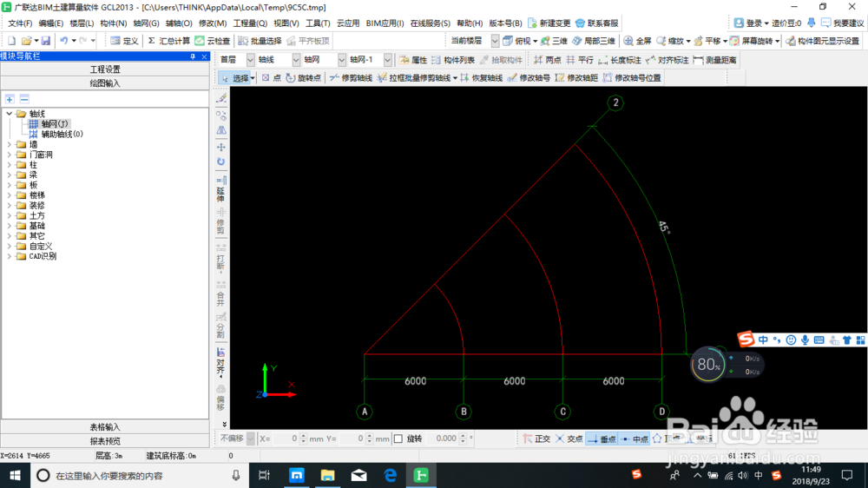Toggle 中点 midpoint snap

point(635,439)
